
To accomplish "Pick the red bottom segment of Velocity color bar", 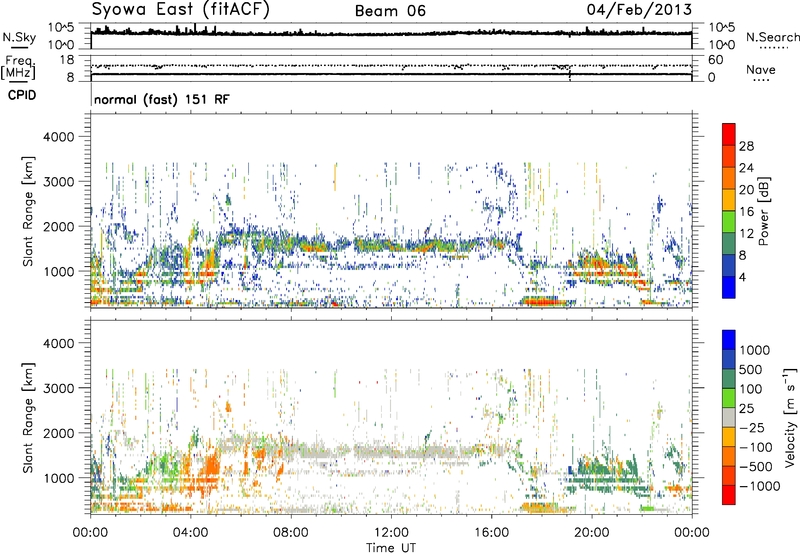I will 729,495.
